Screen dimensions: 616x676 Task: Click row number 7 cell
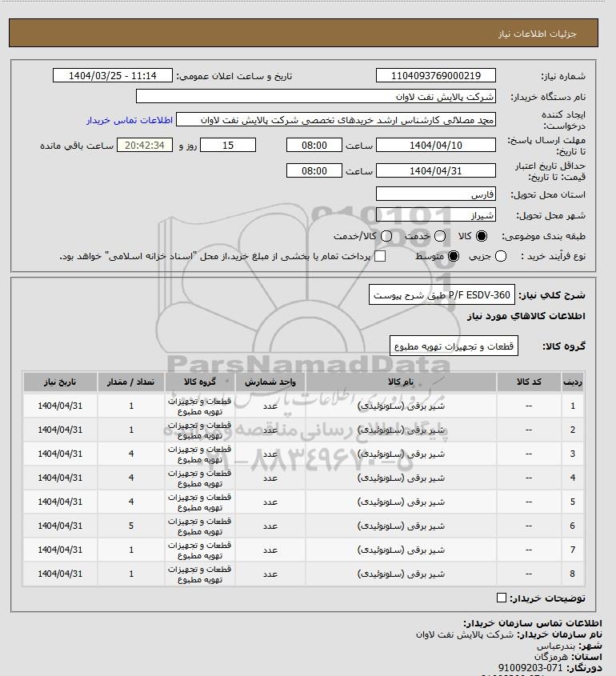point(573,550)
